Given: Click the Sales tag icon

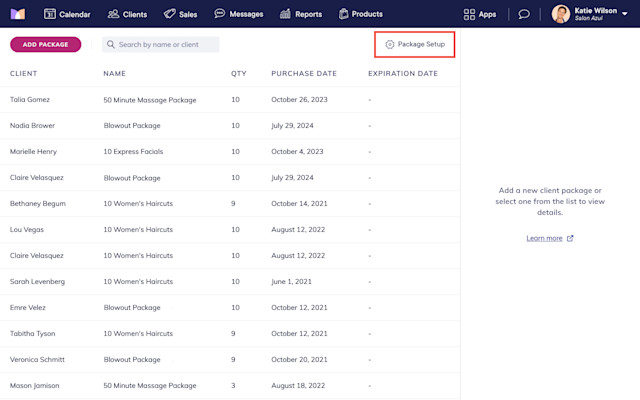Looking at the screenshot, I should 169,14.
